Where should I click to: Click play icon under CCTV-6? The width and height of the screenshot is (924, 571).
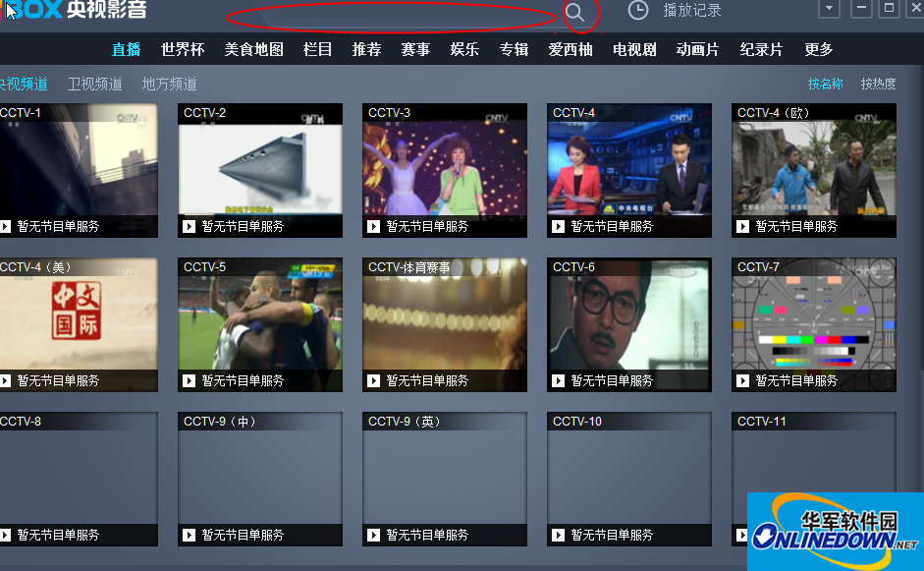click(558, 381)
